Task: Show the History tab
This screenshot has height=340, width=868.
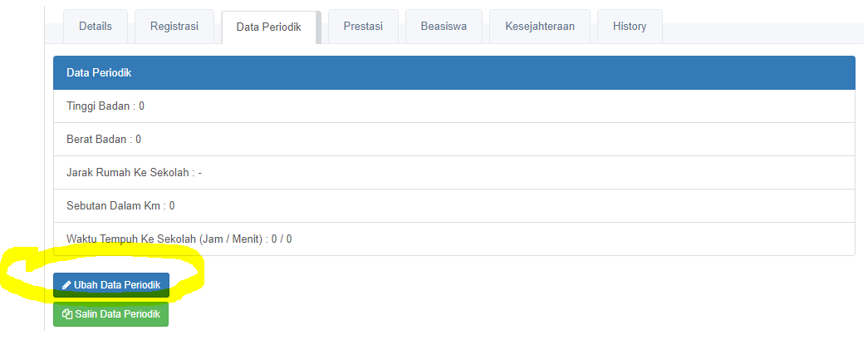Action: [x=630, y=26]
